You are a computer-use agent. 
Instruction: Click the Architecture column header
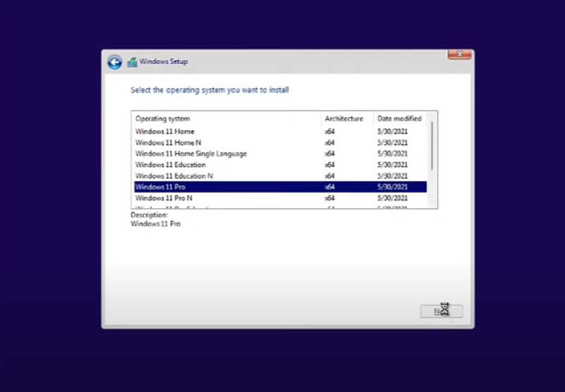[x=347, y=119]
